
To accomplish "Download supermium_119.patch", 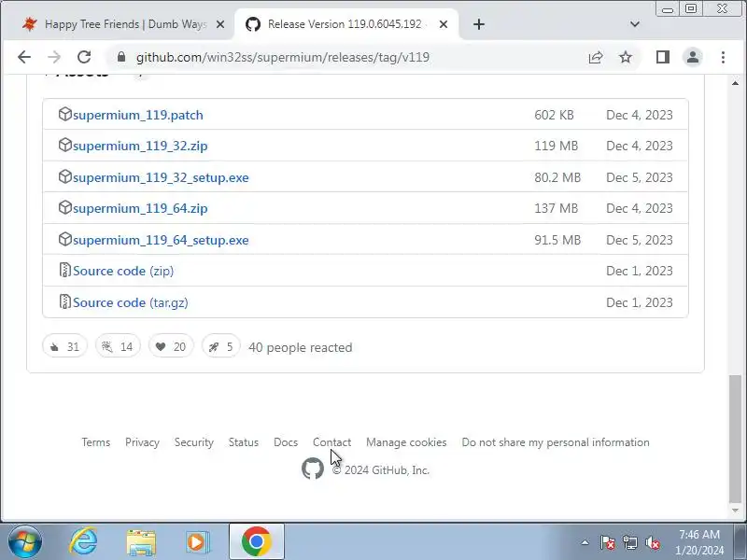I will coord(137,115).
